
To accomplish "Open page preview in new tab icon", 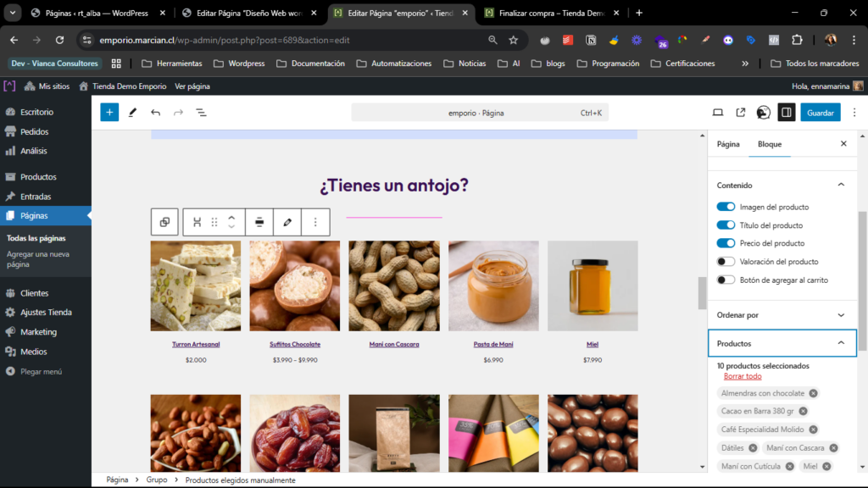I will click(741, 112).
